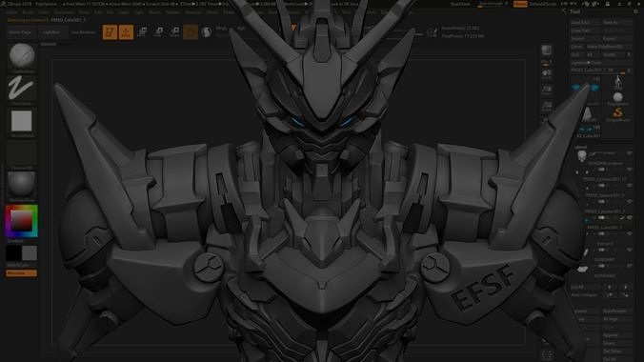Activate Edit mode button
This screenshot has width=644, height=362.
pyautogui.click(x=110, y=32)
